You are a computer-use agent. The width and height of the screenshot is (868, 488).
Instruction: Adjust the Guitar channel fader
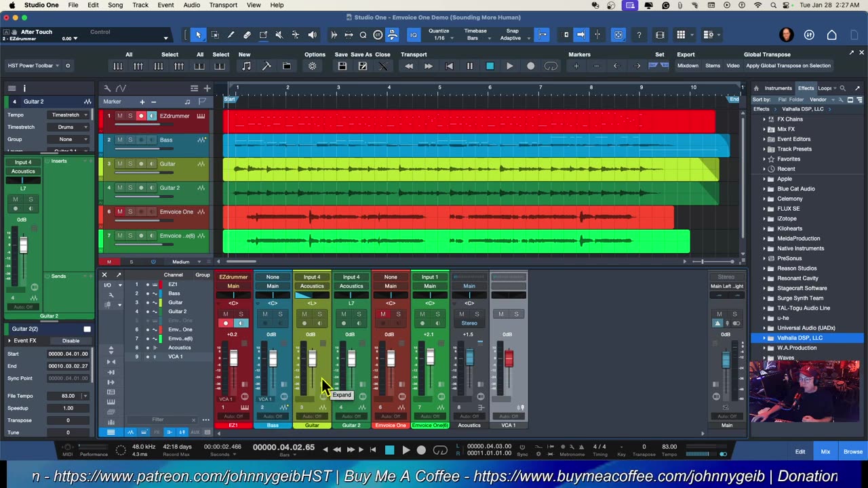tap(312, 359)
